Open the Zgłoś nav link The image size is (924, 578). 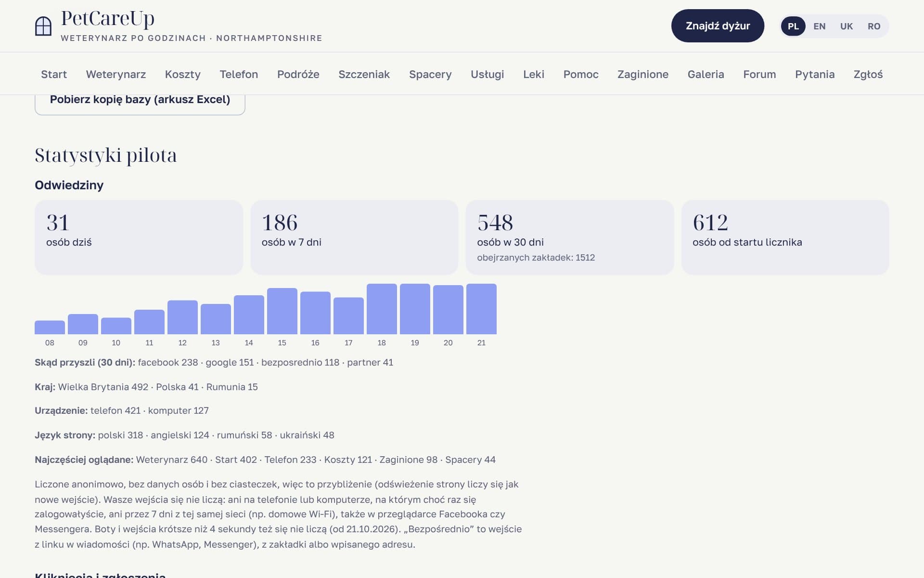point(868,74)
